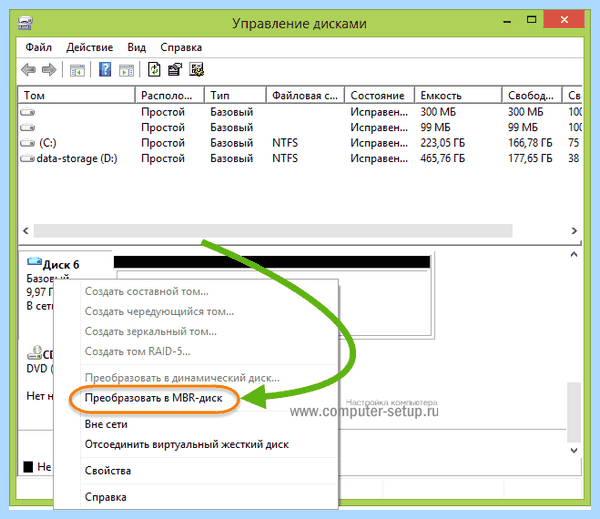Click the black unallocated partition bar of Диск 6
600x519 pixels.
(x=272, y=262)
